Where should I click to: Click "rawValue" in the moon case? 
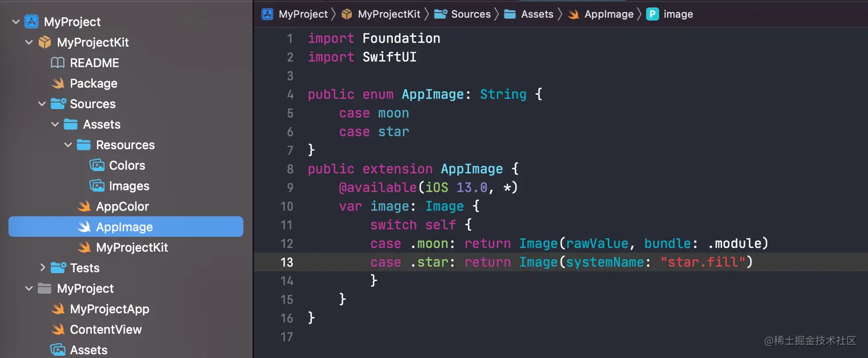[x=597, y=243]
